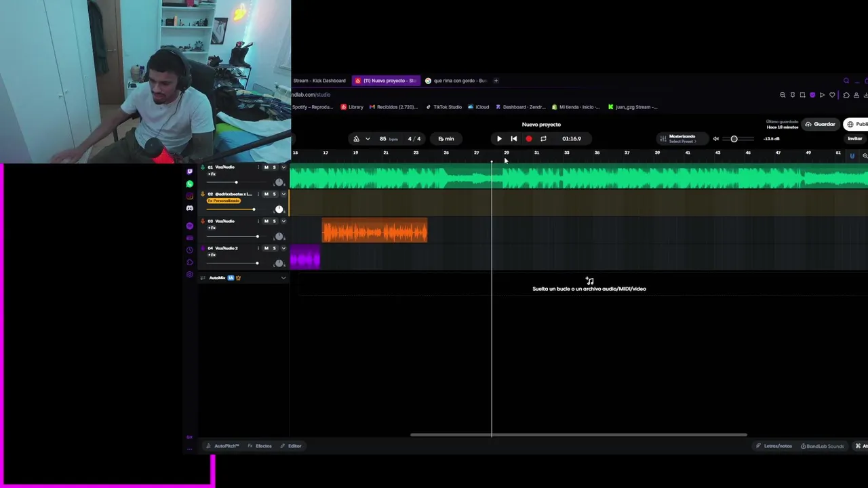Mute track 01 Voz/Audio
Viewport: 868px width, 488px height.
(266, 167)
